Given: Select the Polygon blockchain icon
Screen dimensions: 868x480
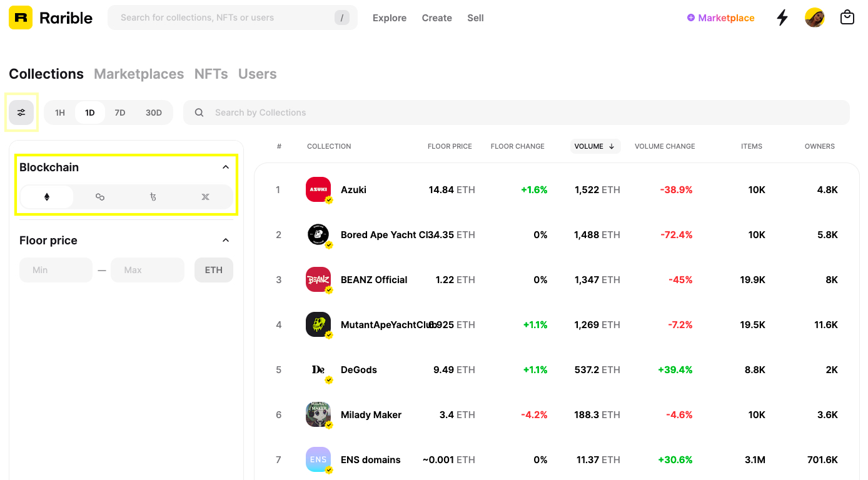Looking at the screenshot, I should tap(100, 197).
